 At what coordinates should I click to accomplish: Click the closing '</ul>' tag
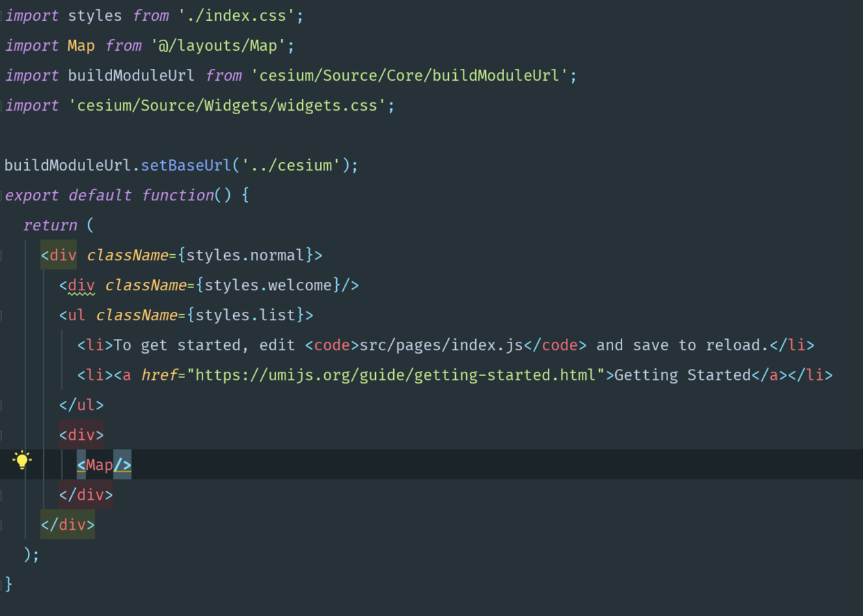point(81,405)
